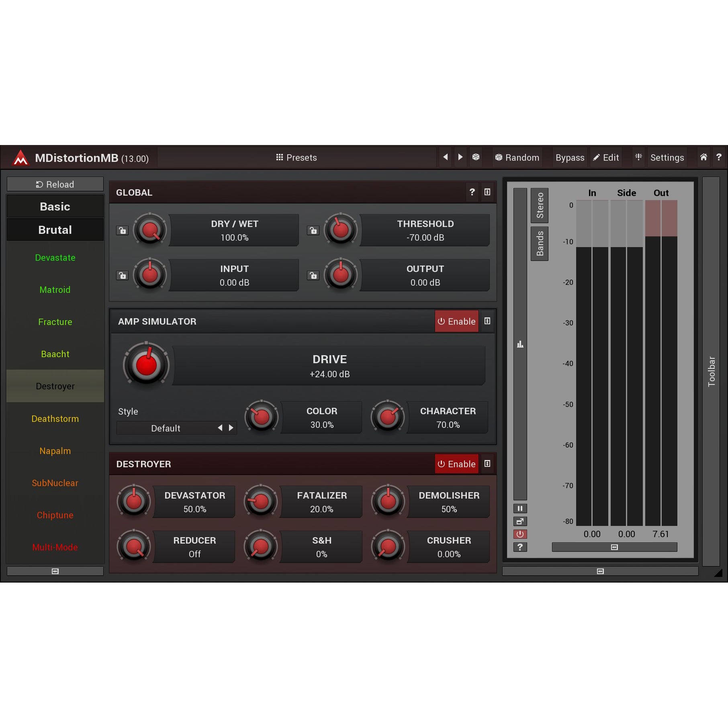The image size is (728, 728).
Task: Click the DRIVE knob
Action: coord(146,365)
